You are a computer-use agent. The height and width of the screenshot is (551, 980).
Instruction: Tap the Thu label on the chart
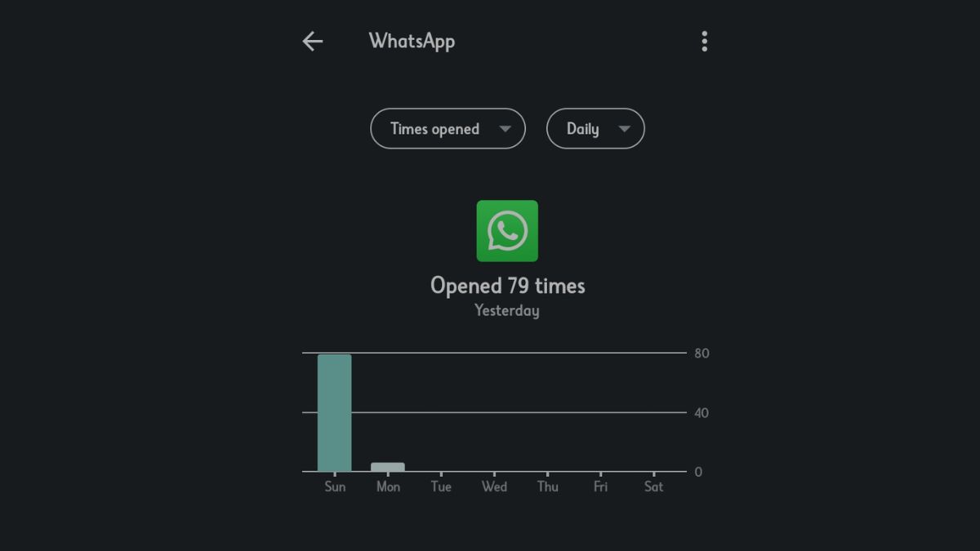548,487
